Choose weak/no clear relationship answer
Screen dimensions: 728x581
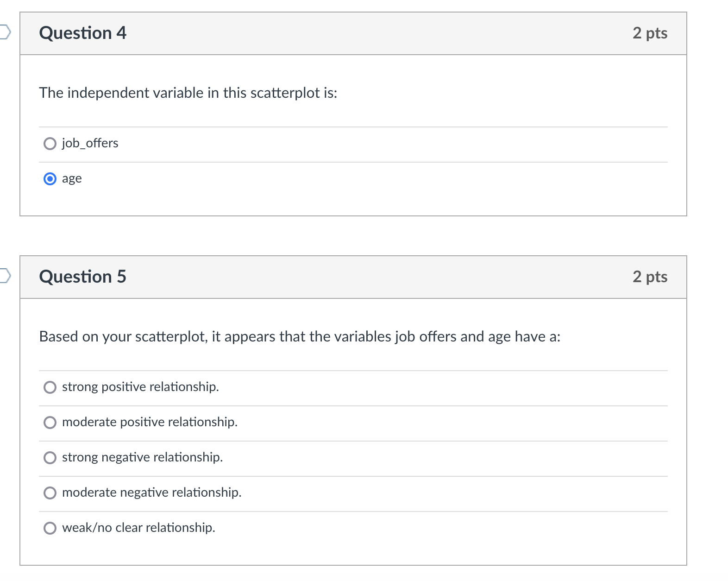click(50, 528)
